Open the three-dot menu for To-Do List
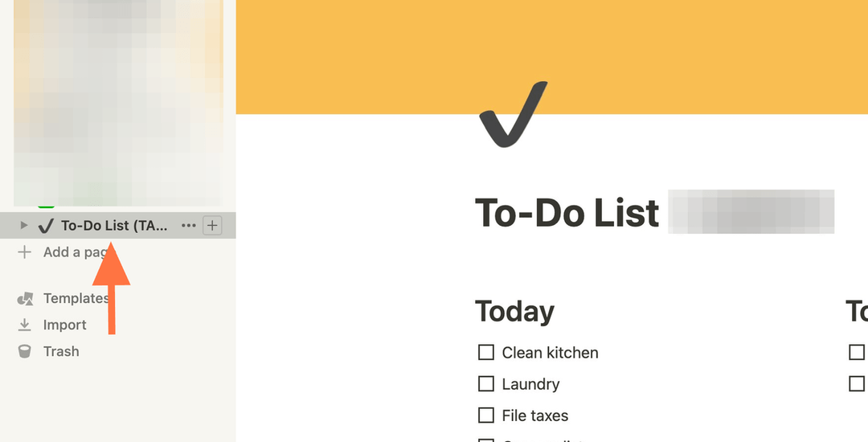 tap(188, 225)
